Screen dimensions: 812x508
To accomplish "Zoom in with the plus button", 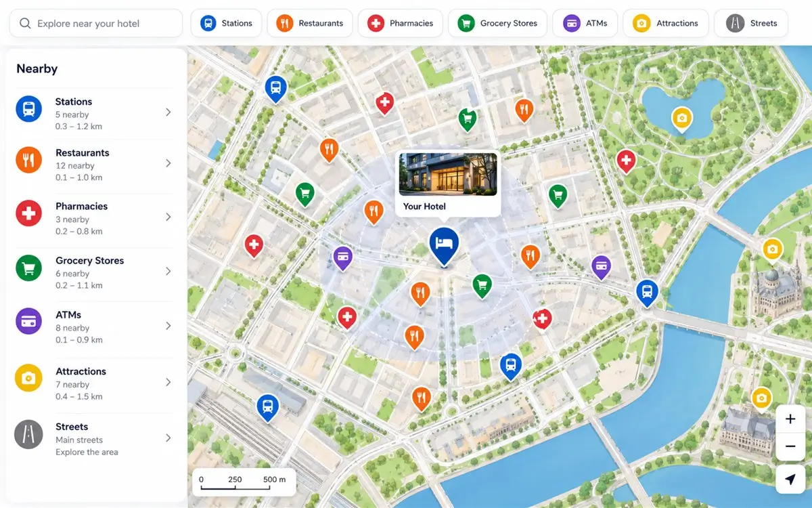I will click(790, 419).
